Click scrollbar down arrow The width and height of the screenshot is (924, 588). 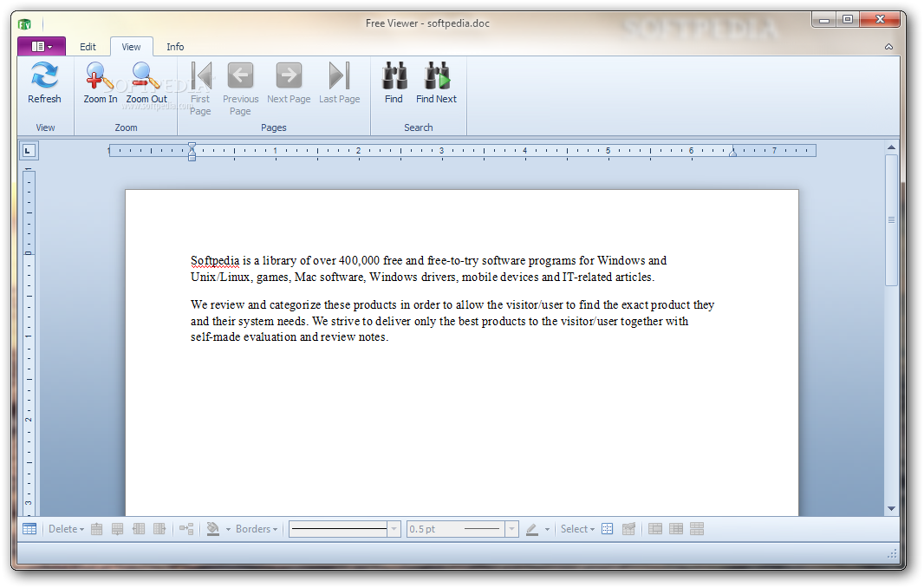[892, 508]
